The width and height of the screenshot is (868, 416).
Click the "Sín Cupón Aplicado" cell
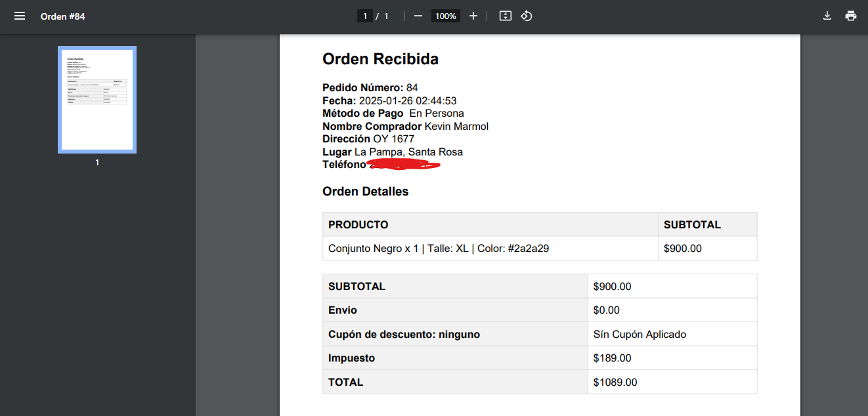[640, 334]
